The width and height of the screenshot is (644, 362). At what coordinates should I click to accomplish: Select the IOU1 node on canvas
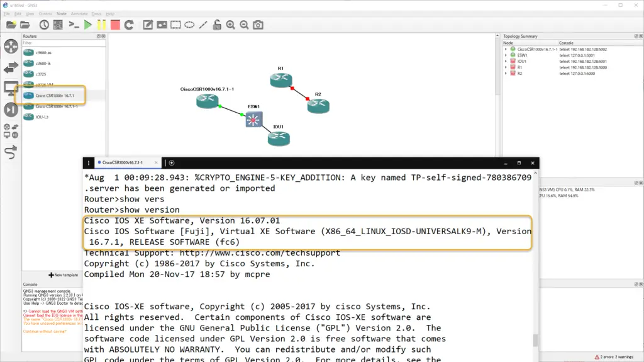click(279, 139)
